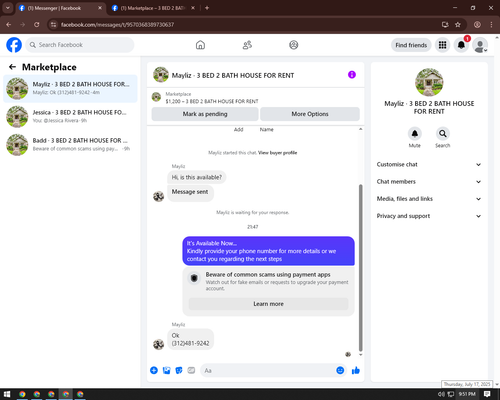
Task: Open the View buyer profile link
Action: tap(277, 153)
